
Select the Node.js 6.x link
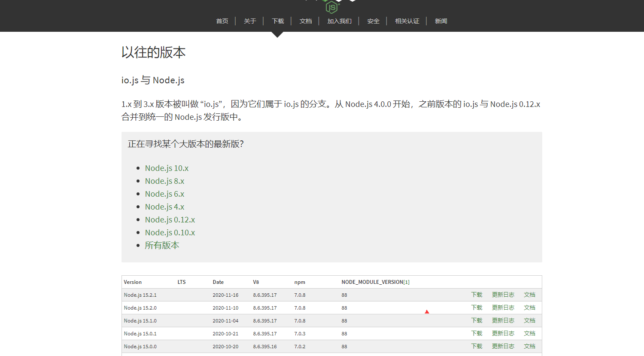164,194
